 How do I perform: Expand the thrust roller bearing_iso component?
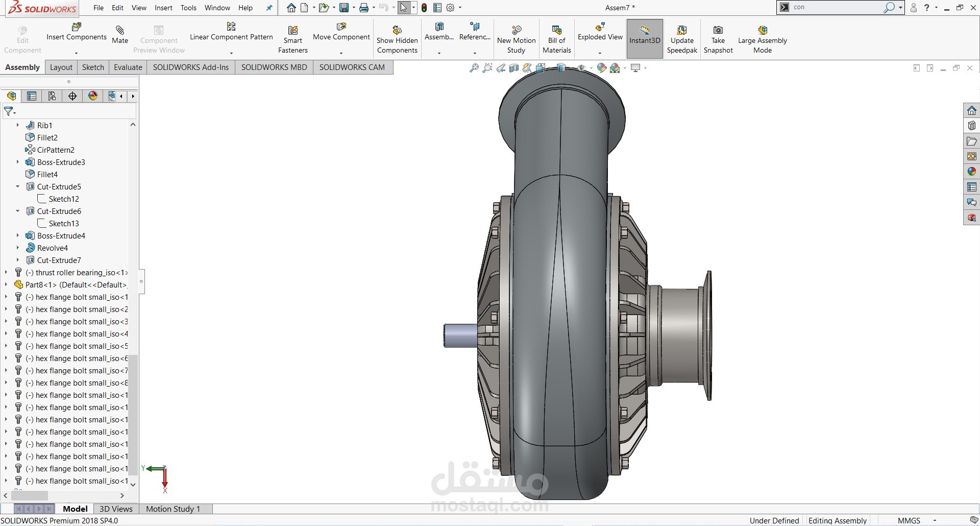click(x=6, y=273)
